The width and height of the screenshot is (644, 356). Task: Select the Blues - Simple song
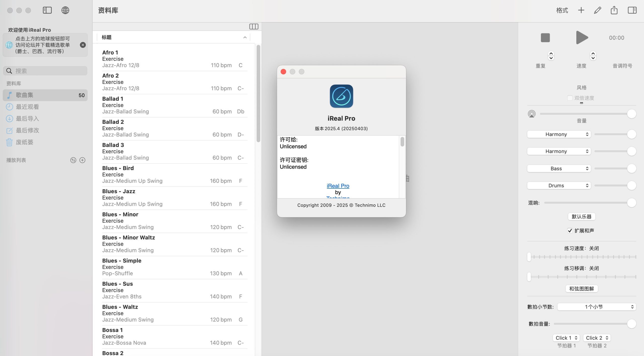175,267
